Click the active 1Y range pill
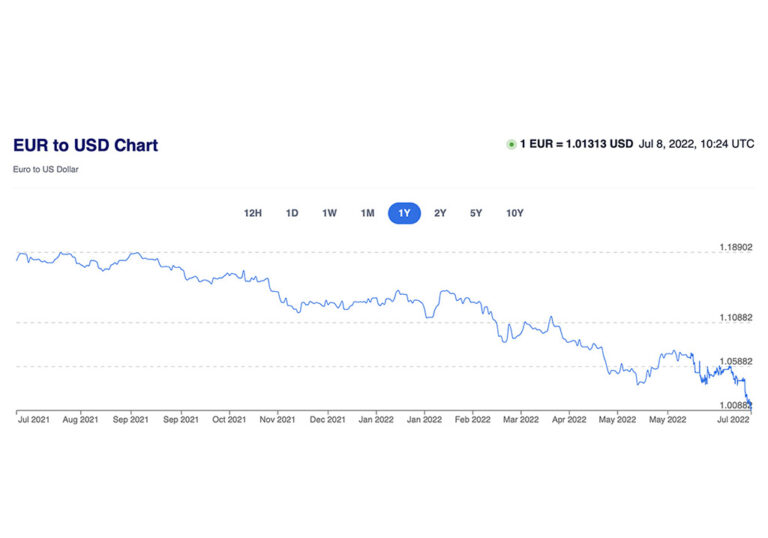Screen dimensions: 768x538 point(404,213)
